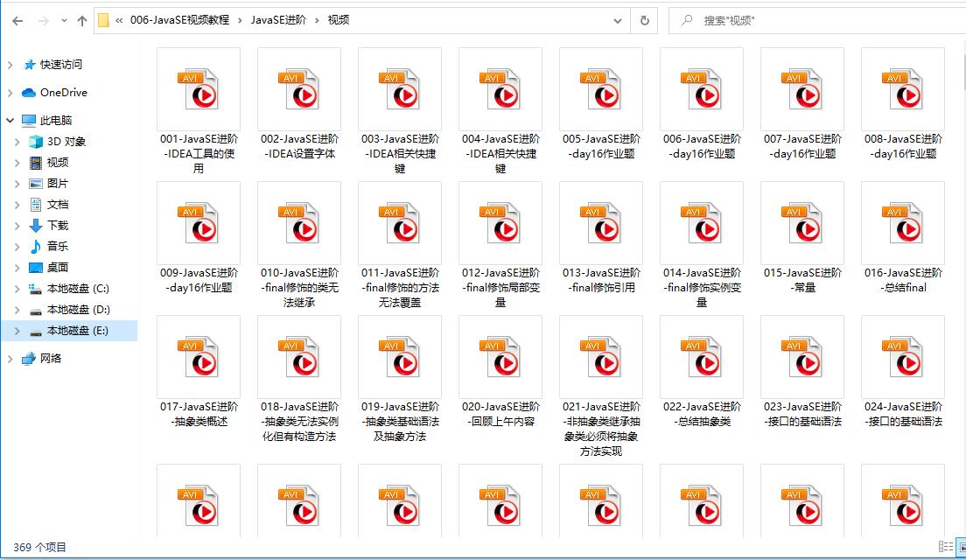The width and height of the screenshot is (966, 560).
Task: Select video 006-JavaSE进阶-day16作业题
Action: (x=702, y=105)
